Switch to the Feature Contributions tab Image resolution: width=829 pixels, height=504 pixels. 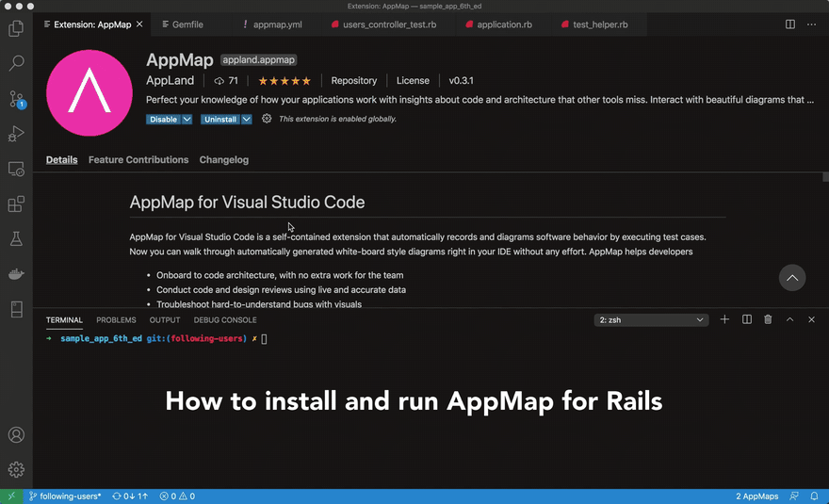tap(138, 160)
